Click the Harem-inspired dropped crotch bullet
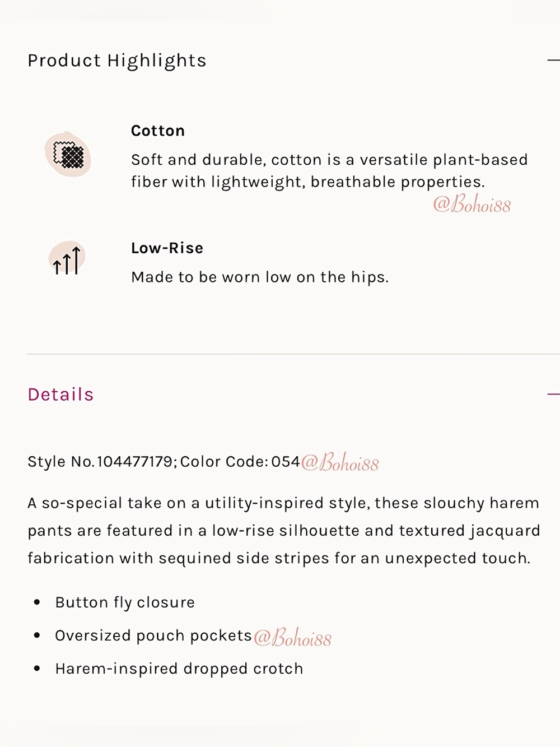 tap(179, 669)
